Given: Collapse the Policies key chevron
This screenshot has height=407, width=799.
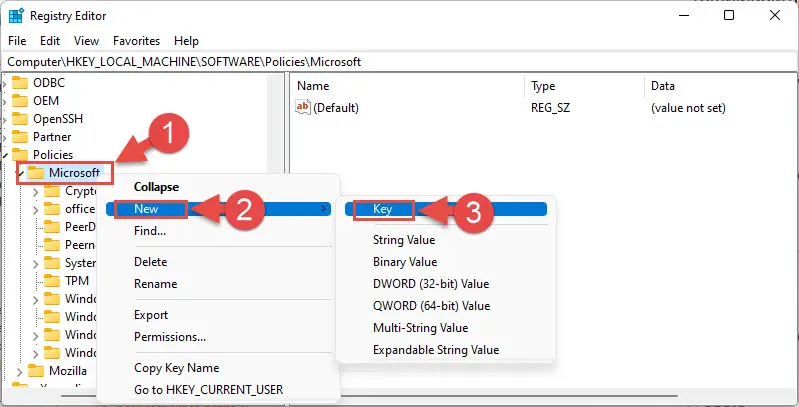Looking at the screenshot, I should 5,155.
